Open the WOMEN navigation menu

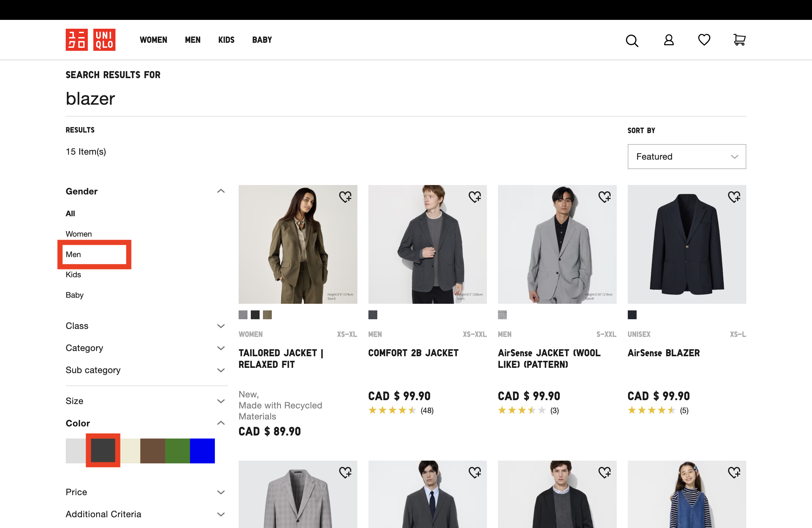153,40
